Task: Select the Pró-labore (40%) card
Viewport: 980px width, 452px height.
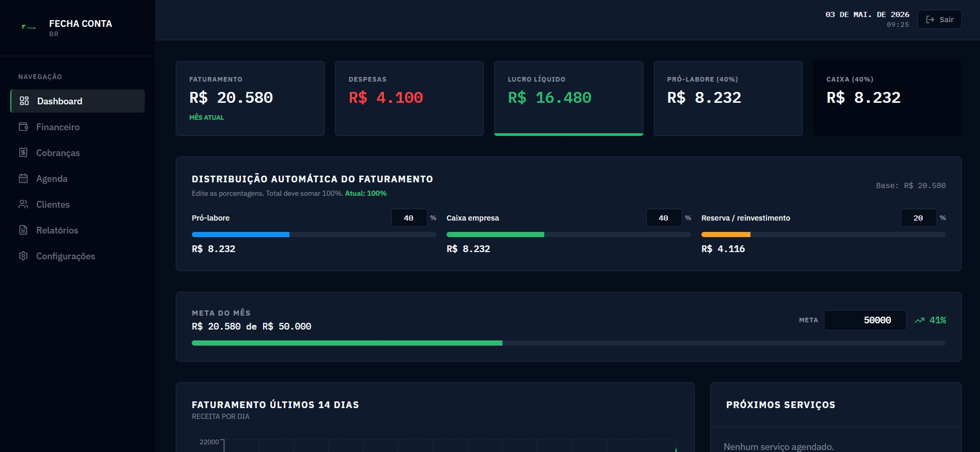Action: click(x=728, y=98)
